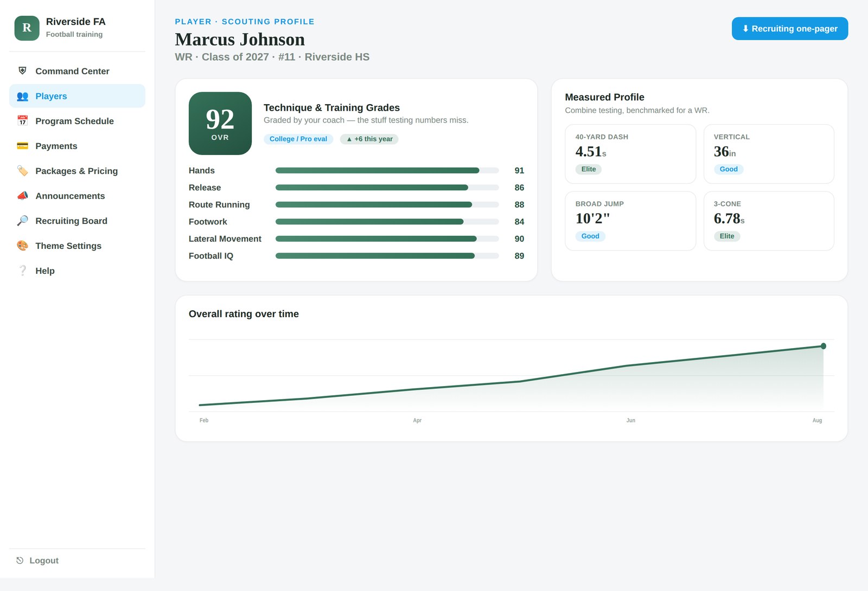Click the Command Center shield icon
868x591 pixels.
coord(22,71)
